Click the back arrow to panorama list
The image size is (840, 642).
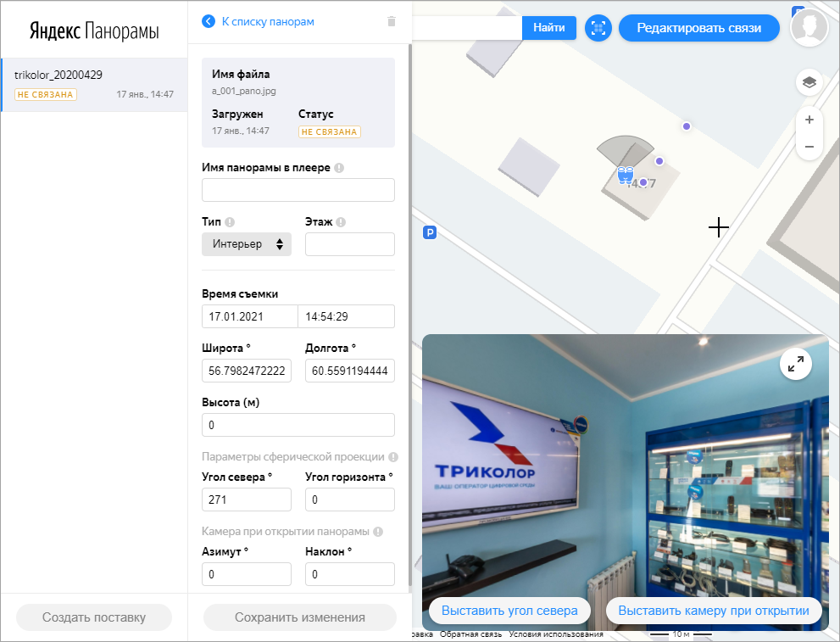pyautogui.click(x=209, y=21)
